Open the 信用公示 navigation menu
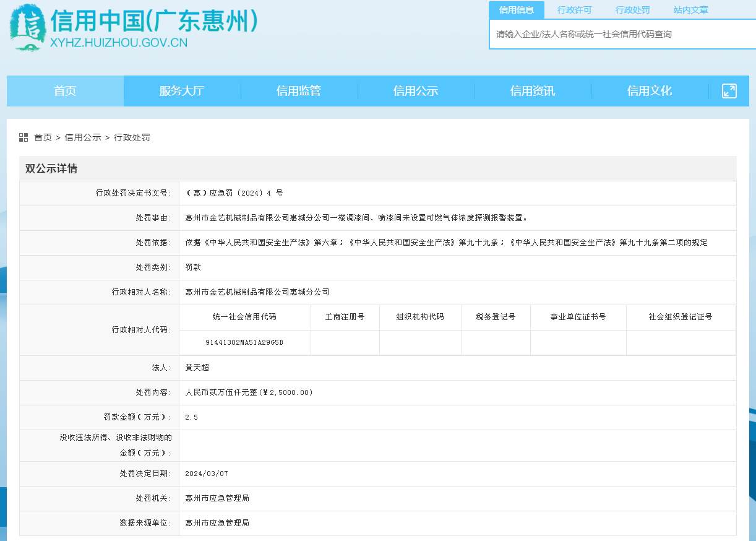This screenshot has width=756, height=541. pos(416,91)
